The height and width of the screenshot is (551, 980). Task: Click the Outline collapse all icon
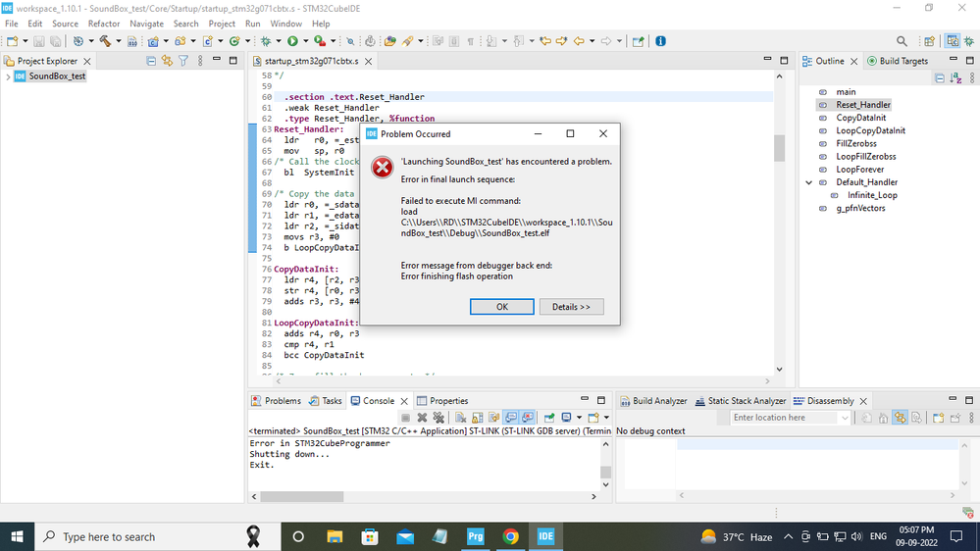940,78
